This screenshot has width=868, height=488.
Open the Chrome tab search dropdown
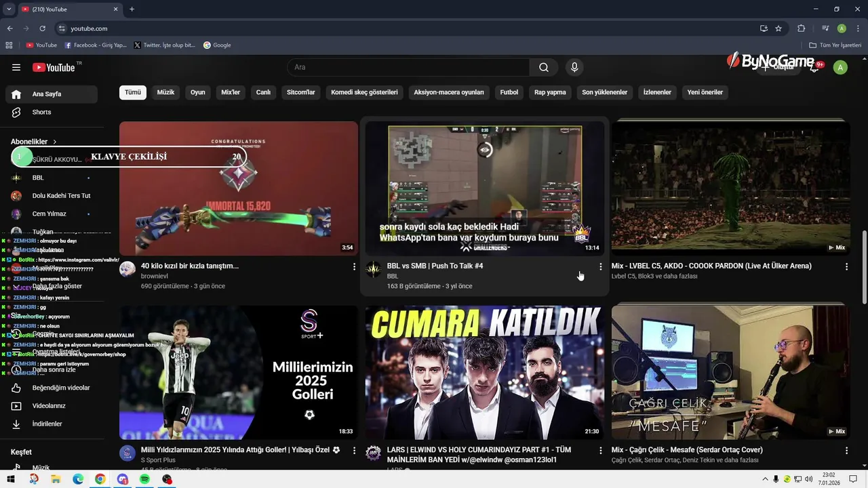point(9,9)
